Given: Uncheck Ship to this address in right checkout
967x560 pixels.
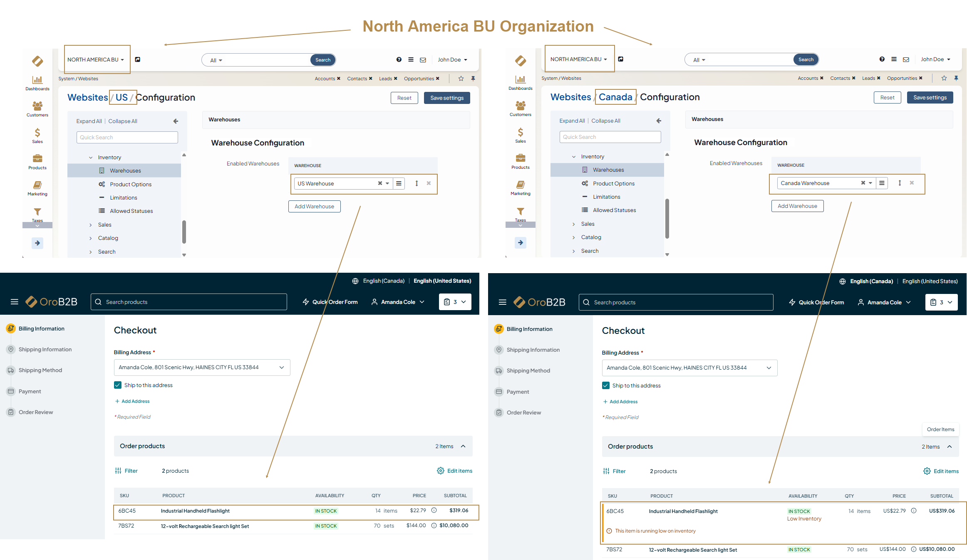Looking at the screenshot, I should (606, 385).
